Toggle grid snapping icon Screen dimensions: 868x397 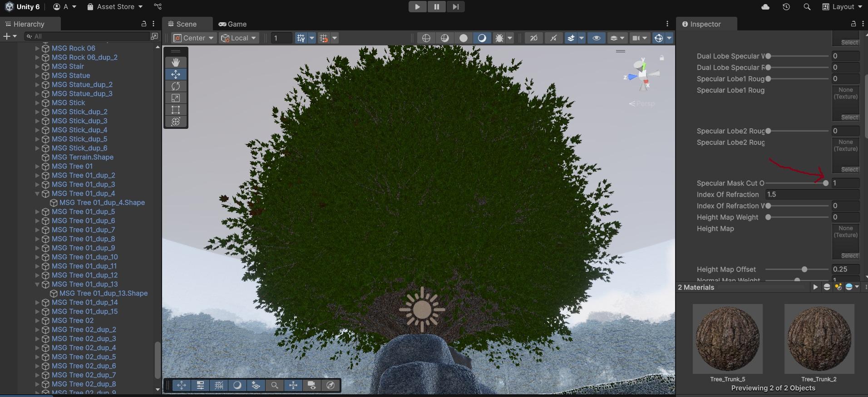click(x=301, y=38)
